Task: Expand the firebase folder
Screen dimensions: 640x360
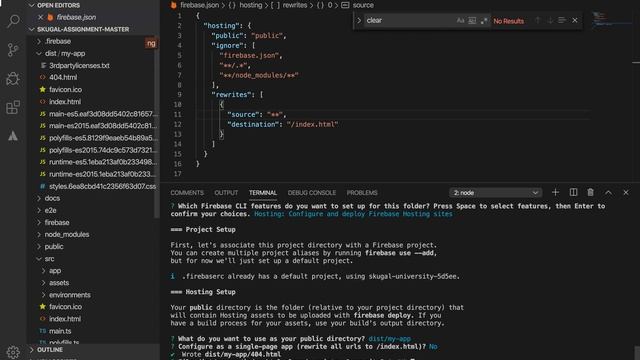Action: pos(57,222)
